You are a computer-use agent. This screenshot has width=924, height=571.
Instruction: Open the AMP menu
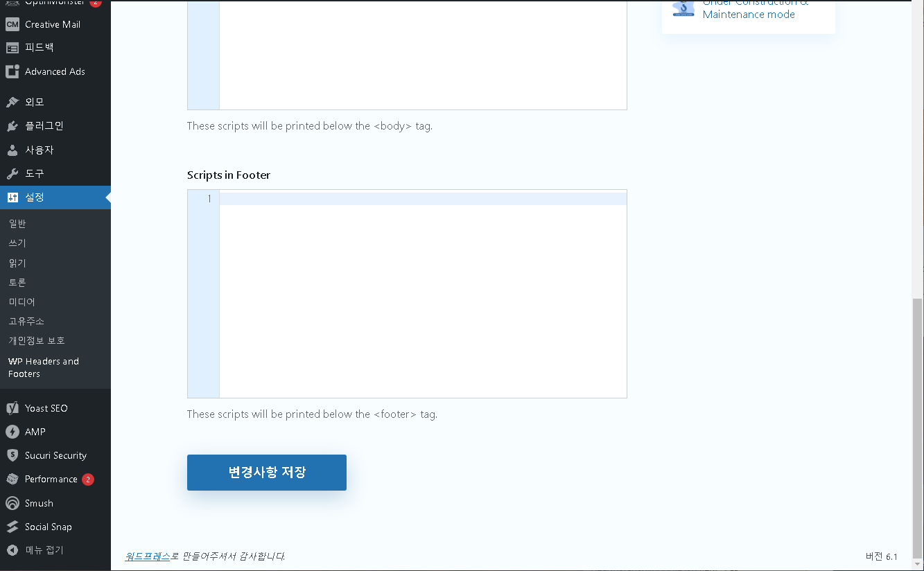tap(55, 432)
